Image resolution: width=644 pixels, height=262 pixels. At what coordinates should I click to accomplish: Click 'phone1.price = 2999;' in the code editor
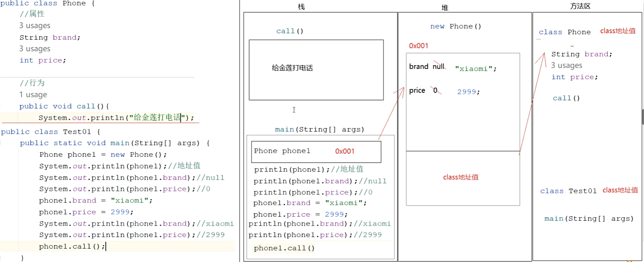pyautogui.click(x=86, y=212)
